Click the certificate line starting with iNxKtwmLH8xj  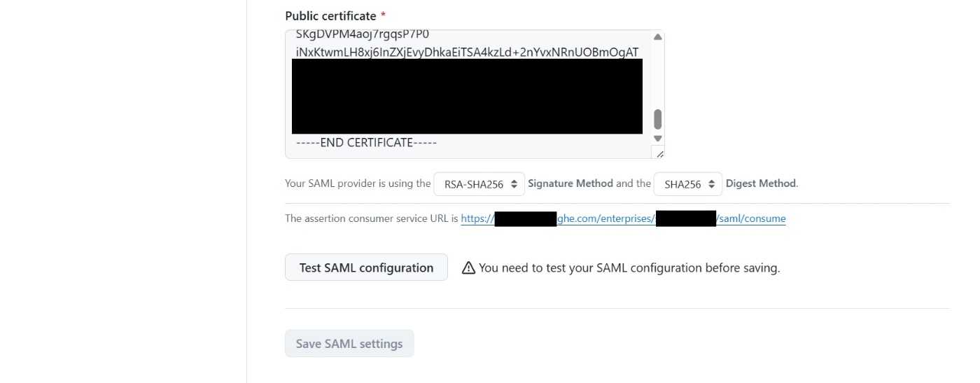point(467,52)
